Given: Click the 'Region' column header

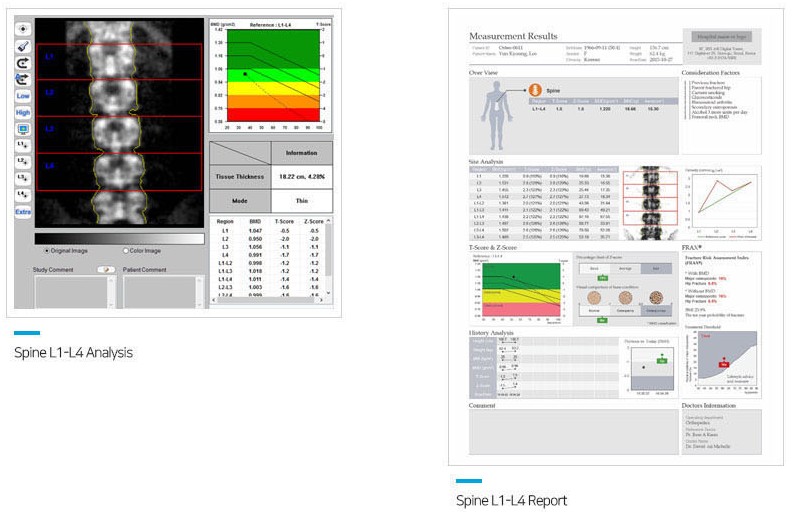Looking at the screenshot, I should coord(225,222).
